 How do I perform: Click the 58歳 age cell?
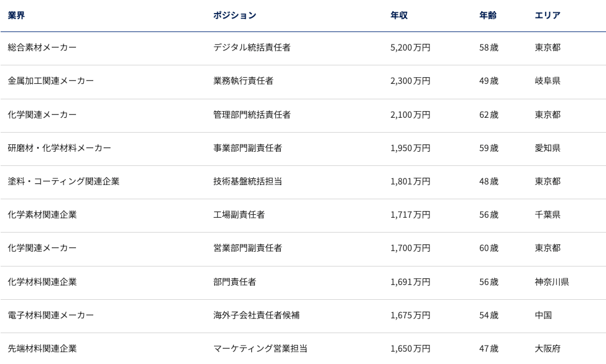click(x=489, y=48)
